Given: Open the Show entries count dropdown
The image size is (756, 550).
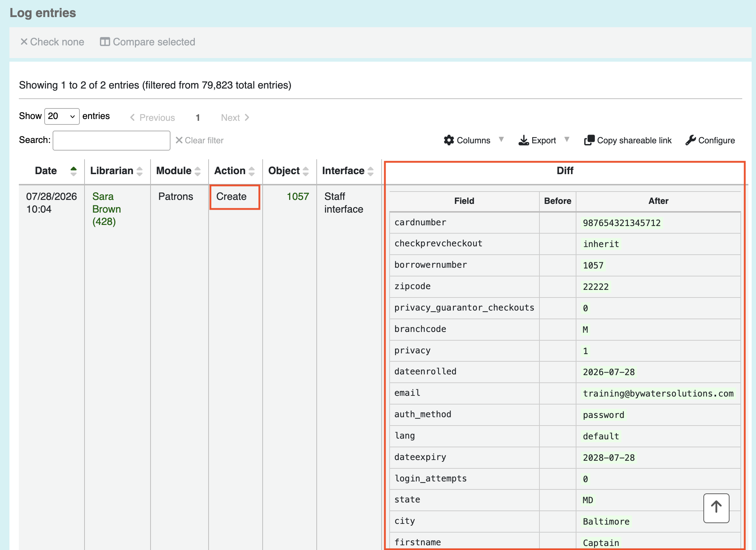Looking at the screenshot, I should [62, 116].
